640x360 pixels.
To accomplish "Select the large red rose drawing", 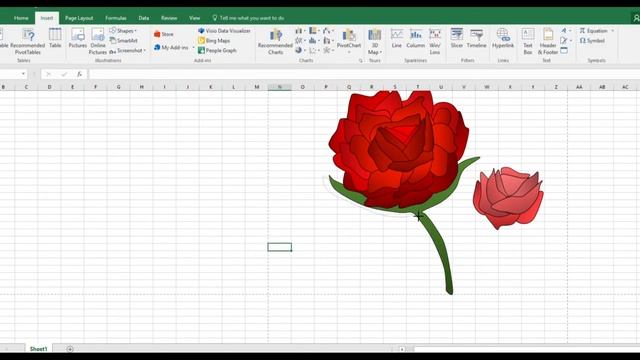I will pyautogui.click(x=399, y=148).
